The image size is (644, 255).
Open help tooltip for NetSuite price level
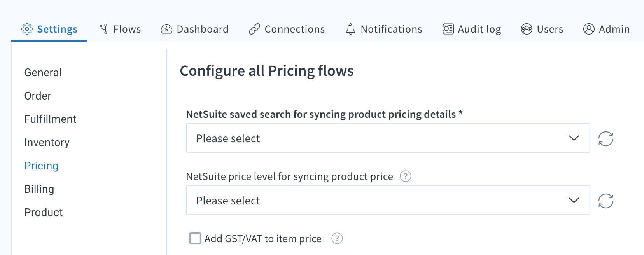pyautogui.click(x=405, y=176)
